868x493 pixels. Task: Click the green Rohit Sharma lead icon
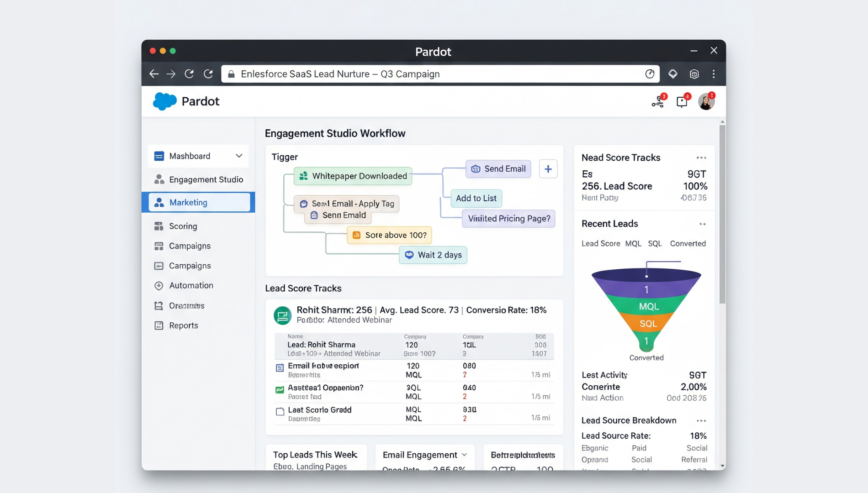tap(282, 315)
